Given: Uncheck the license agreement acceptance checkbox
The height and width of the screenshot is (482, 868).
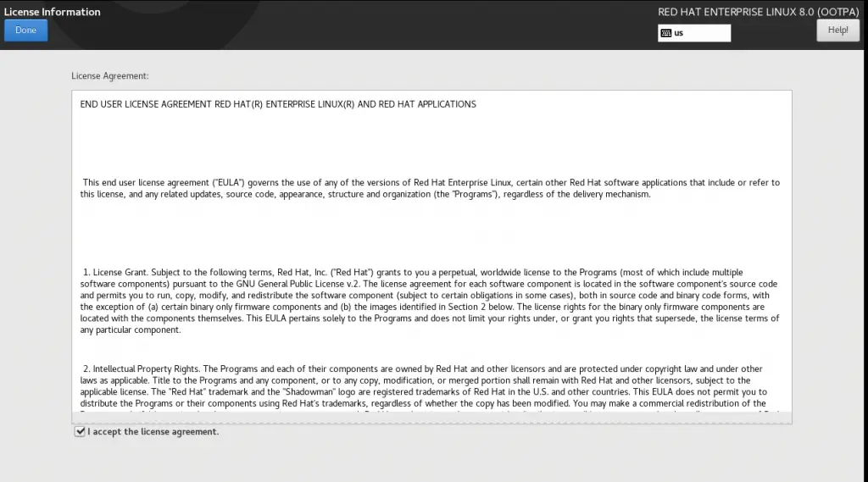Looking at the screenshot, I should tap(80, 431).
